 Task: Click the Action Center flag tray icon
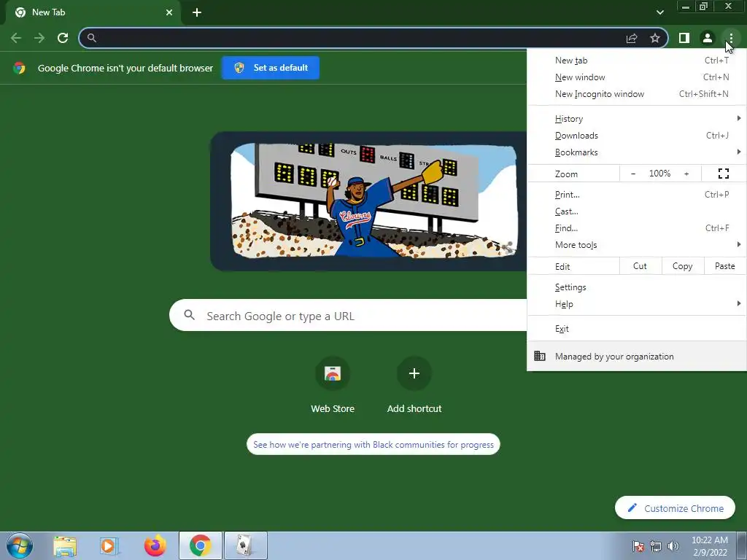coord(638,546)
